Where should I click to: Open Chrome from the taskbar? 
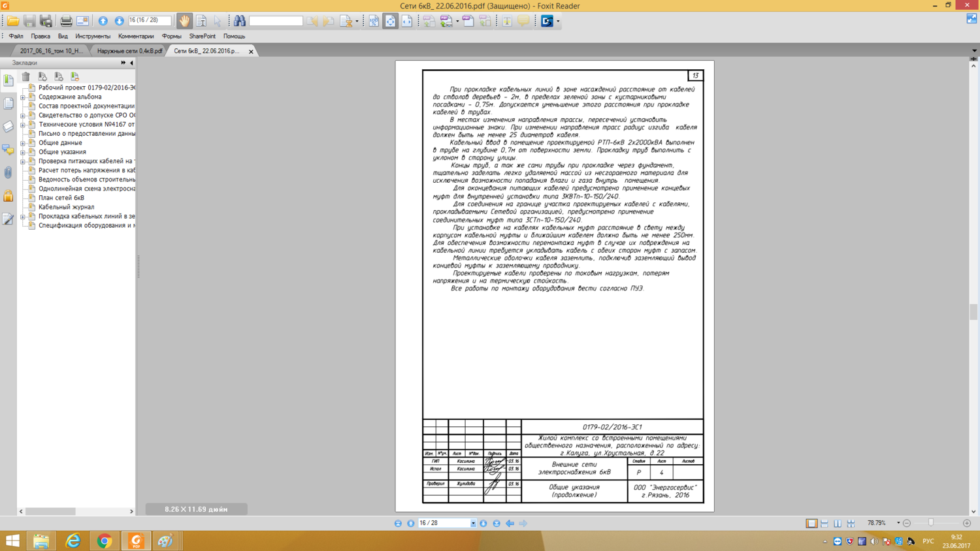105,541
